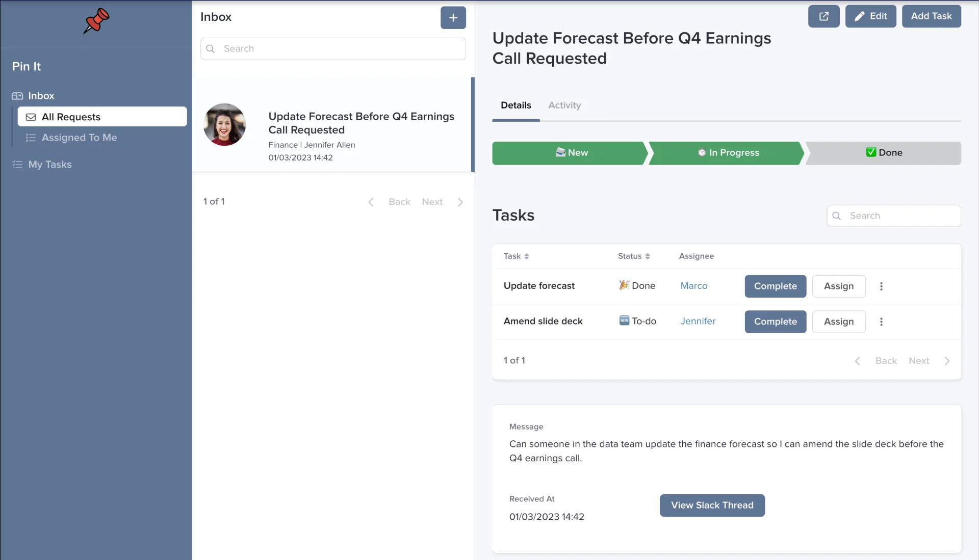
Task: Set request stage to Done
Action: click(884, 153)
